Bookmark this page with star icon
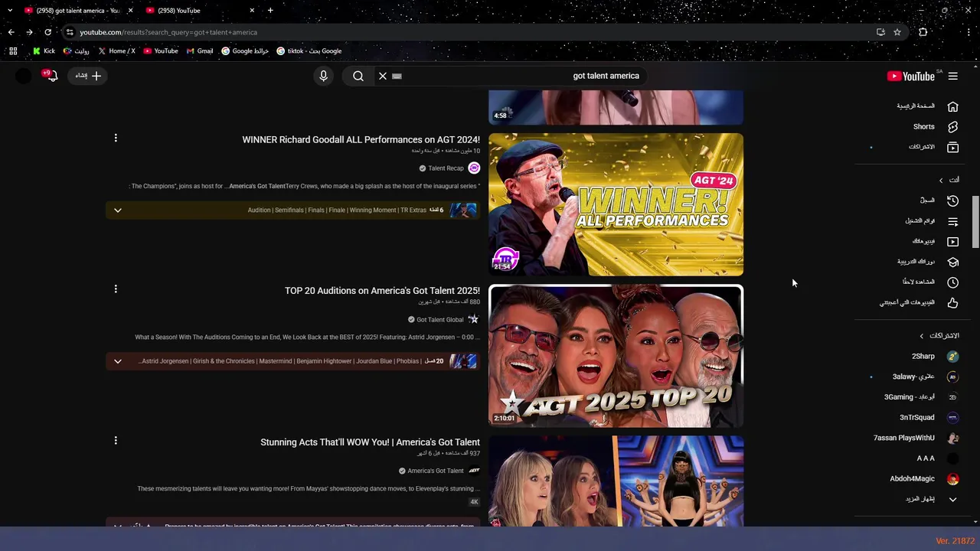980x551 pixels. click(897, 32)
